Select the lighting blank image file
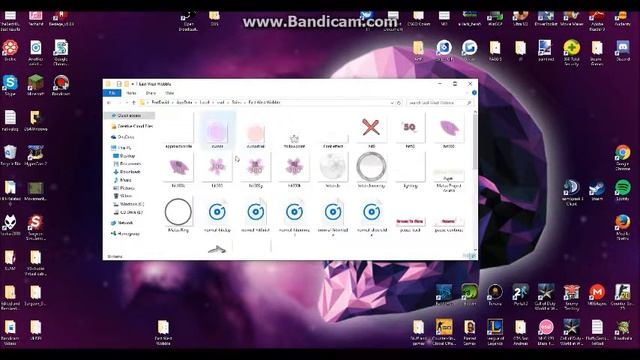The height and width of the screenshot is (360, 640). (410, 170)
